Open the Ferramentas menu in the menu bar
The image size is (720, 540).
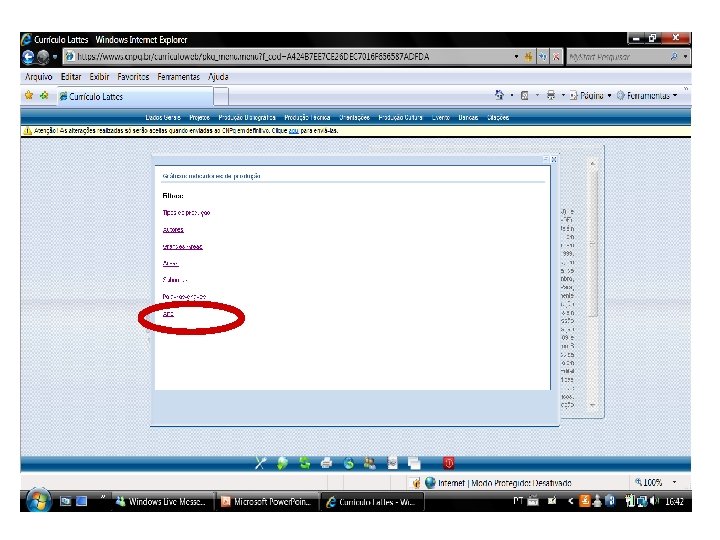pyautogui.click(x=178, y=77)
